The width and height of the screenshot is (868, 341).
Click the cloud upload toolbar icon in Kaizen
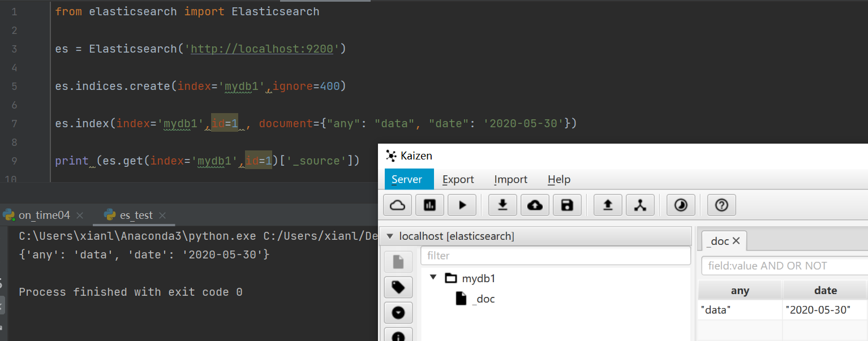click(535, 205)
